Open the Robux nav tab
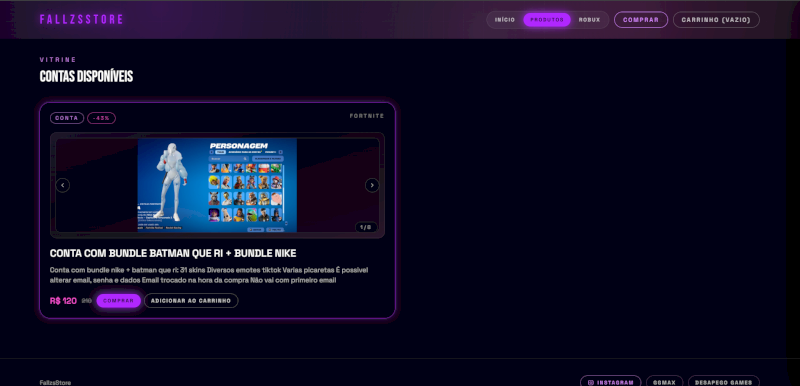 [589, 20]
